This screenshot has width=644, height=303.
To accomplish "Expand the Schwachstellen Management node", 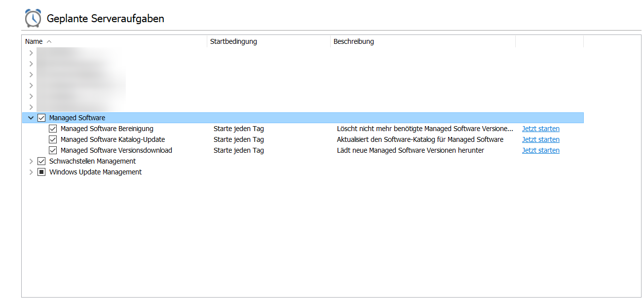I will [31, 161].
